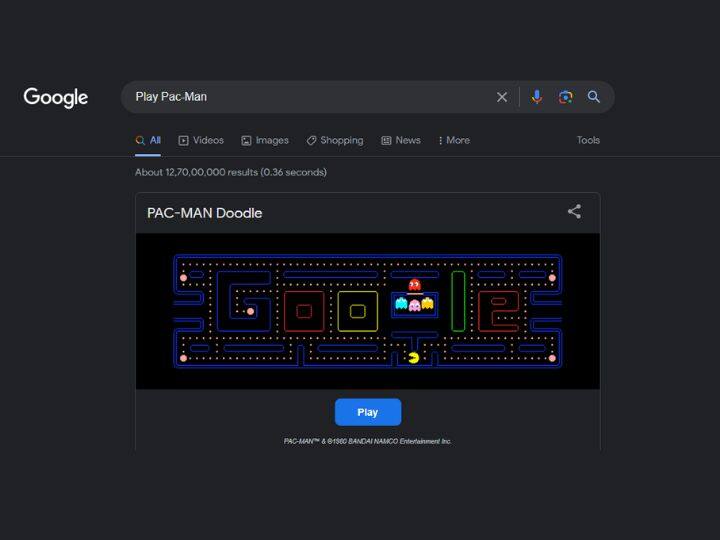The width and height of the screenshot is (720, 540).
Task: Click the Google logo
Action: point(56,97)
